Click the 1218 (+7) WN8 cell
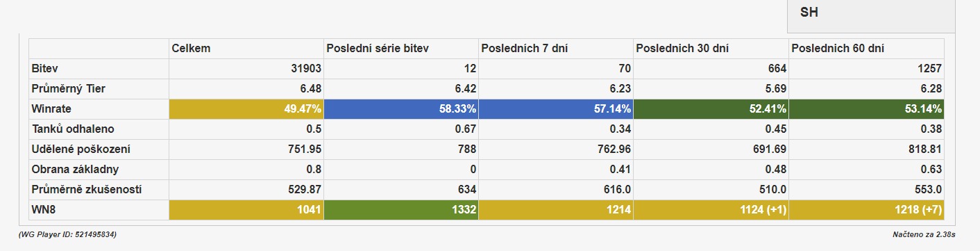 [x=866, y=210]
